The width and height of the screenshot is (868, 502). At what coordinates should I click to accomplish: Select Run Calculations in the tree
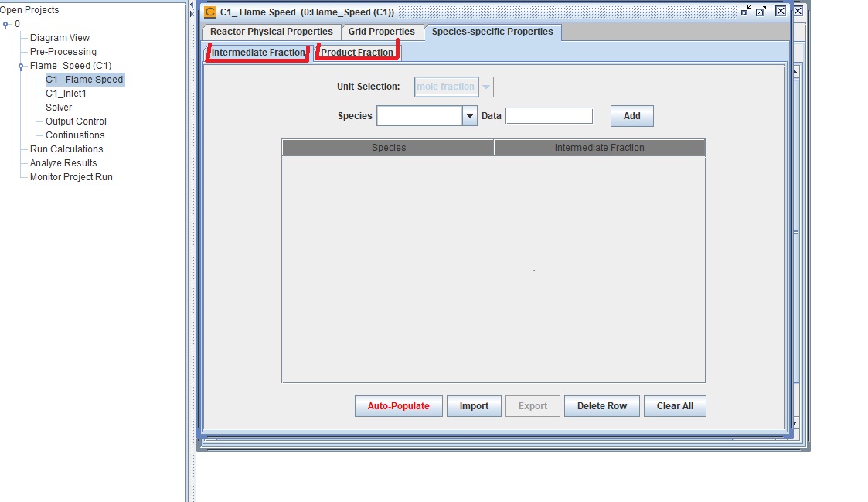pyautogui.click(x=66, y=149)
